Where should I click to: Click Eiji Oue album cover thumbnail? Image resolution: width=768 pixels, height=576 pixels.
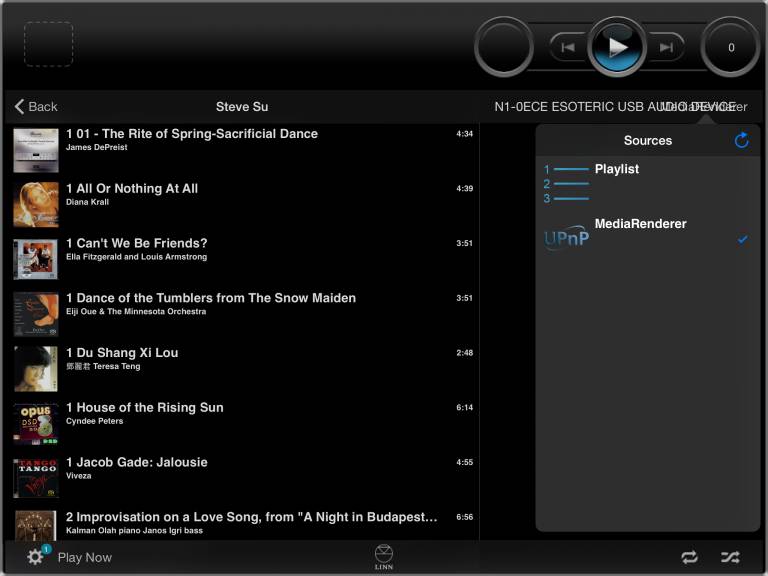[x=36, y=314]
